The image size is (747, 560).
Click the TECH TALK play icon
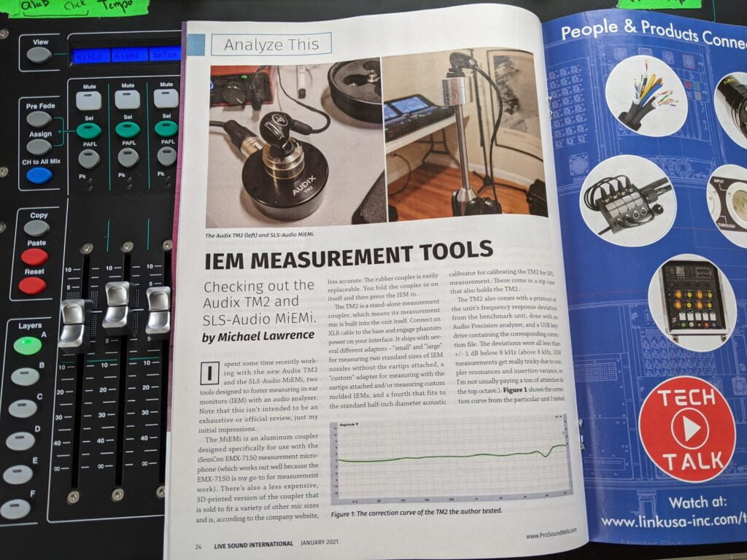tap(689, 428)
